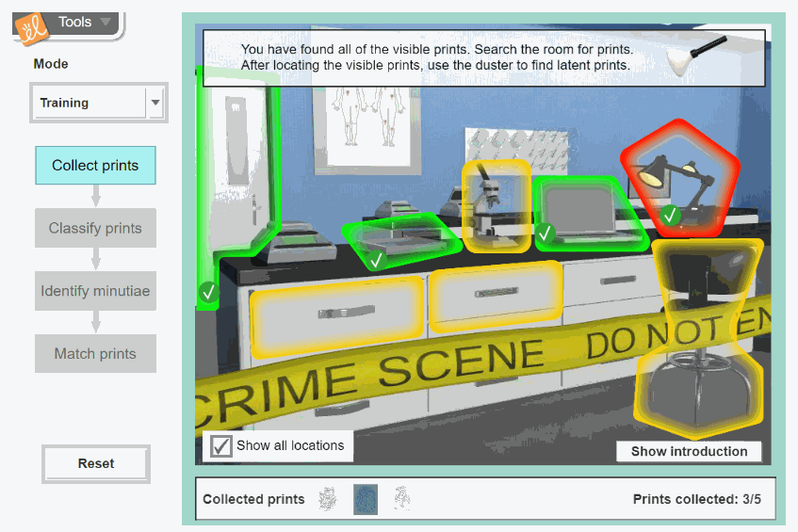
Task: Go to the Classify prints step
Action: [x=95, y=228]
